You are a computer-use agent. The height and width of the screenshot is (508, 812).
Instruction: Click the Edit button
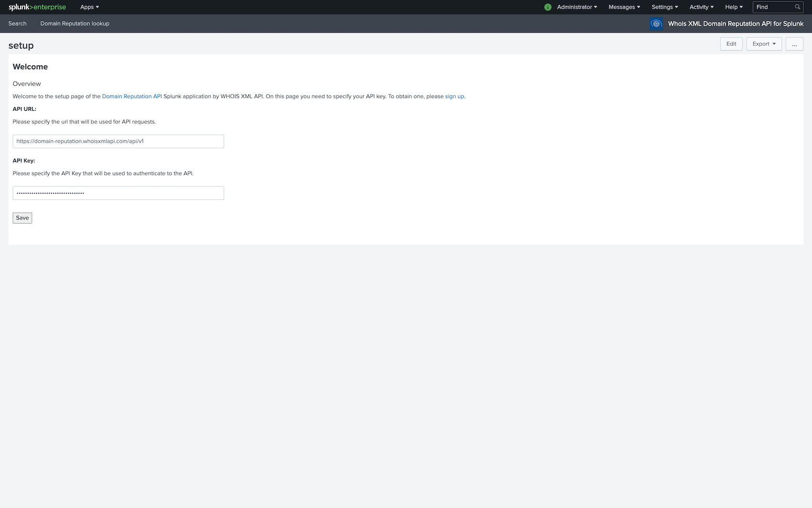(731, 44)
